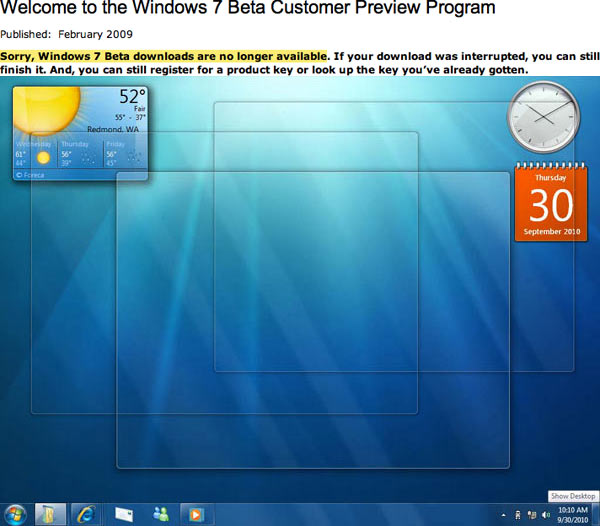Screen dimensions: 600x526
Task: Open the Windows Start orb
Action: pos(15,515)
